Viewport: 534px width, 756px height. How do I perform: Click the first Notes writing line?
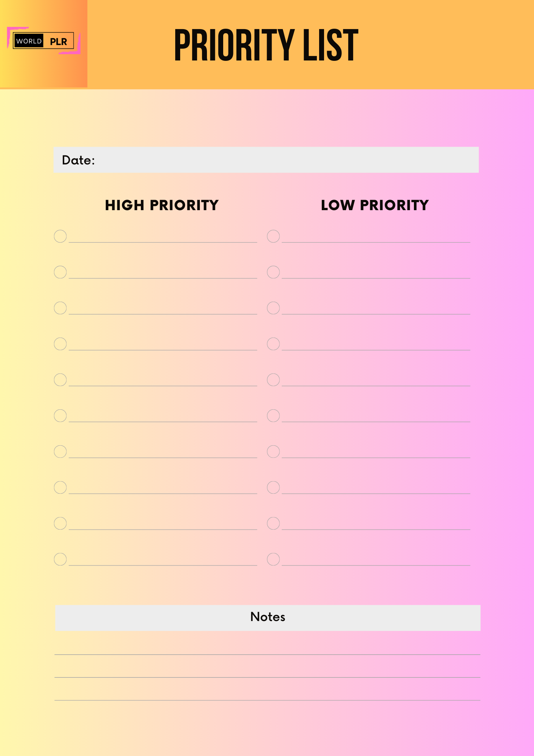pos(267,654)
